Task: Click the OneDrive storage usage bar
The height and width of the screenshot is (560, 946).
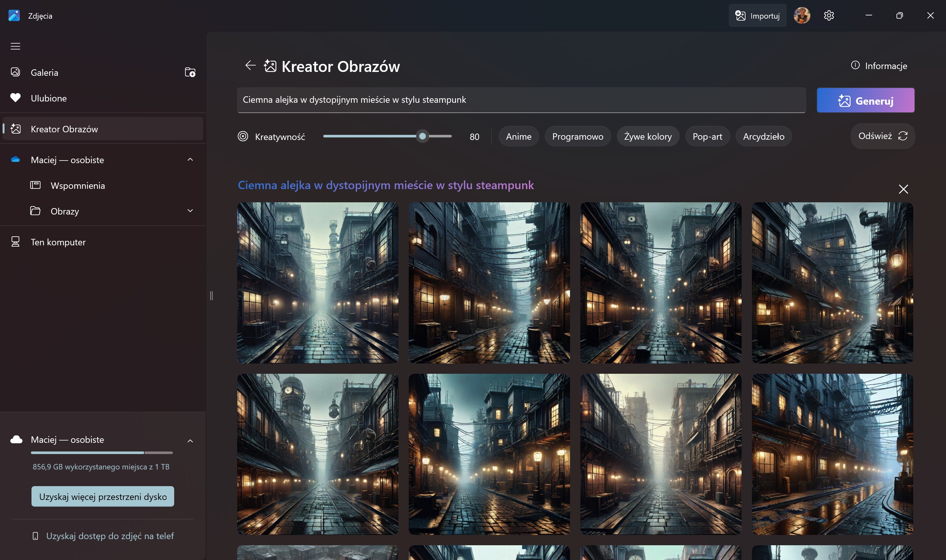Action: 102,452
